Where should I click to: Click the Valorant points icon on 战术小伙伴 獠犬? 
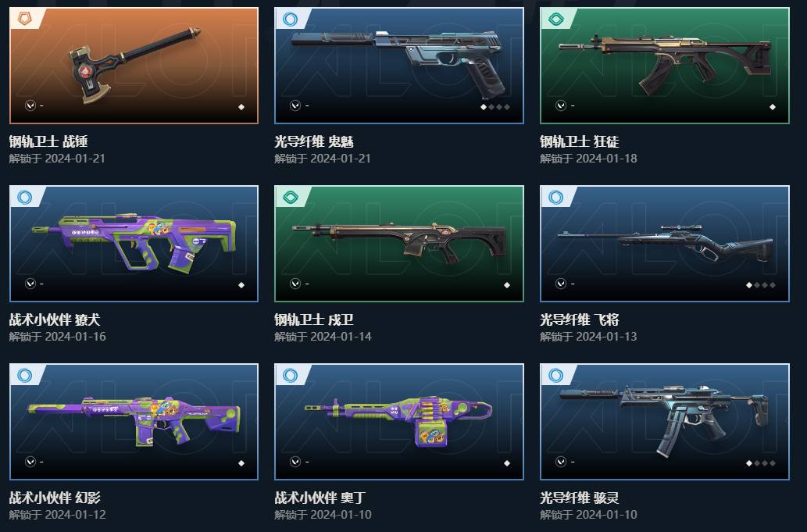point(30,284)
